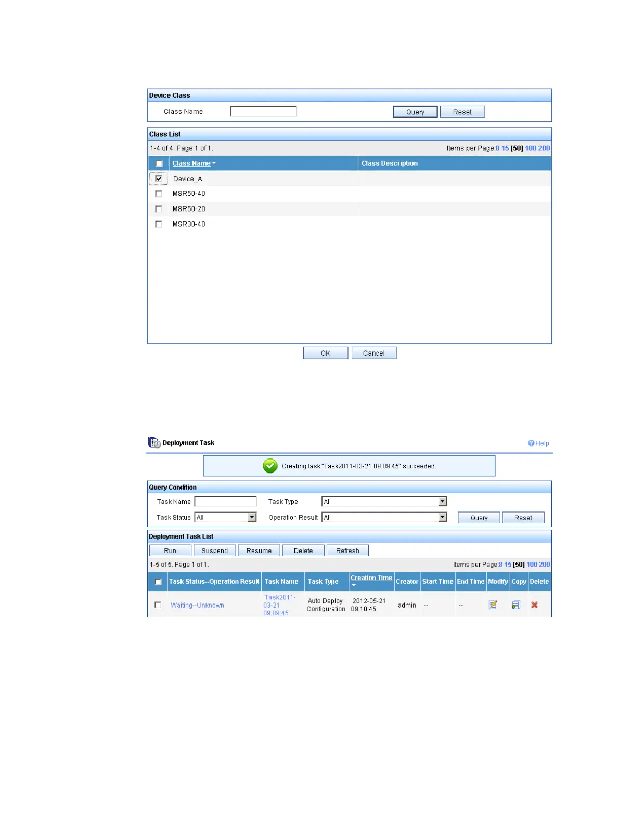The width and height of the screenshot is (619, 840).
Task: Set task list items per page to 200
Action: point(545,565)
